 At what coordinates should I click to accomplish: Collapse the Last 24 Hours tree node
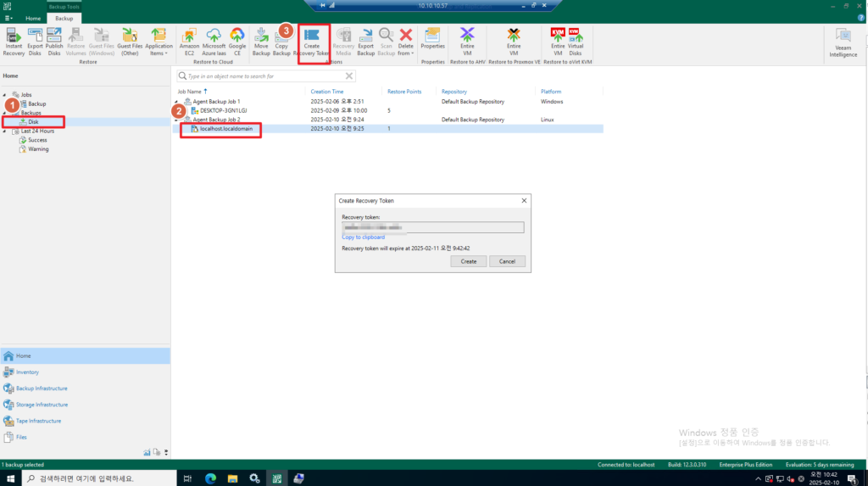point(5,131)
